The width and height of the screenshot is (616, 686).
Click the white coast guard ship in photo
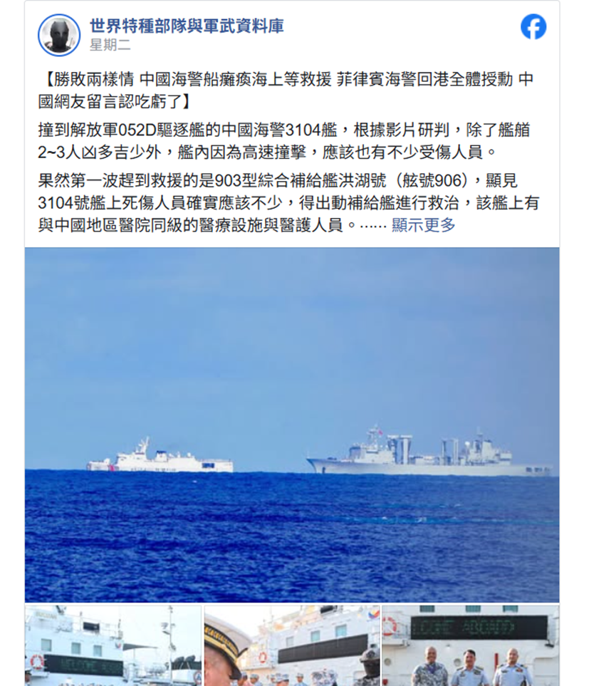coord(160,457)
